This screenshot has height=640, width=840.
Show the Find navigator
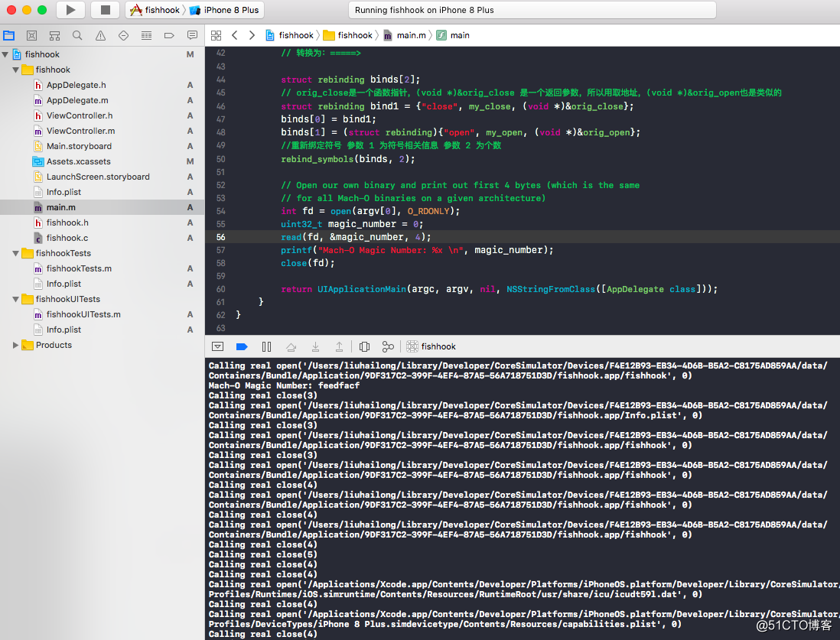pos(77,35)
